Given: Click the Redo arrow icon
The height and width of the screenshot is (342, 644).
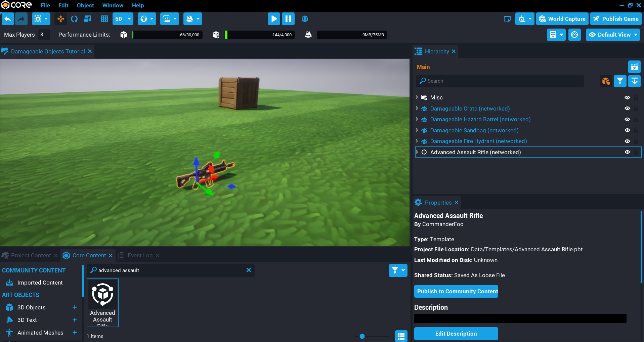Looking at the screenshot, I should pos(21,19).
